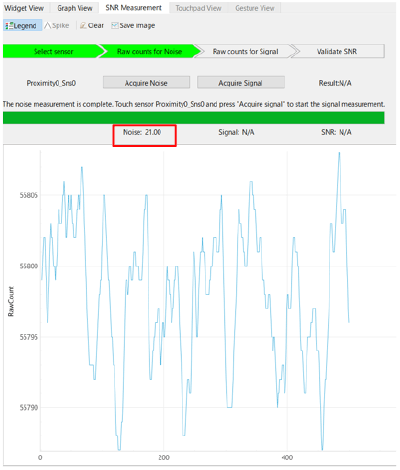Viewport: 400px width, 470px height.
Task: Click the 'Validate SNR' step
Action: 337,51
